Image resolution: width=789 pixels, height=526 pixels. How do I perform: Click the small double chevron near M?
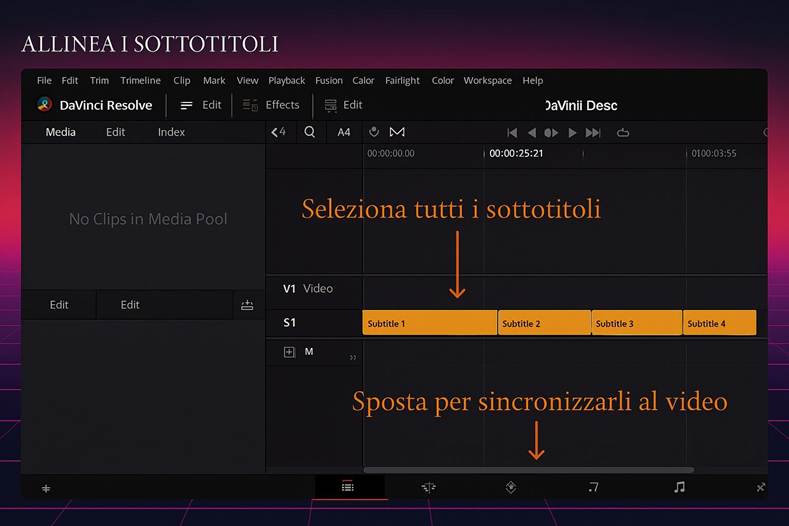tap(353, 357)
